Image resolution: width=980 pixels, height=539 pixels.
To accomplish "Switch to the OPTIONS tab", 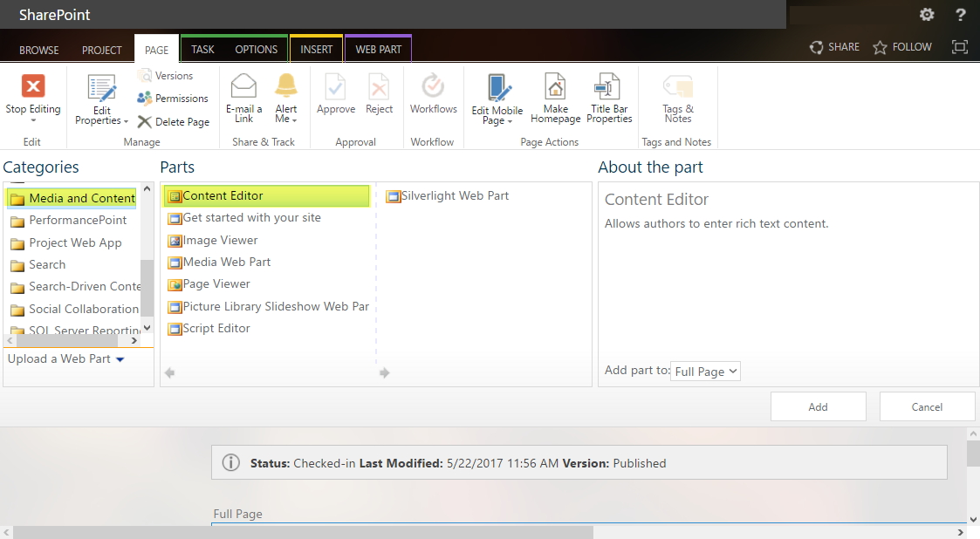I will point(257,50).
